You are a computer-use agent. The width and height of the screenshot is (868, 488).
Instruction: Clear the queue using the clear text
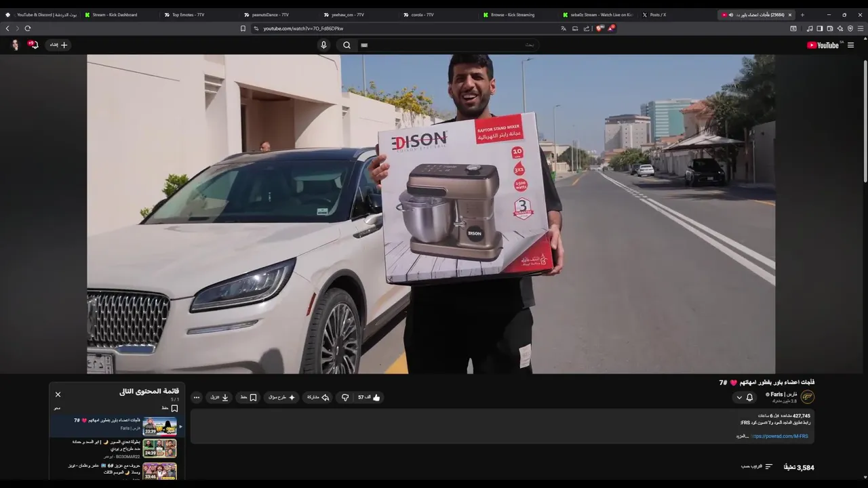(57, 408)
